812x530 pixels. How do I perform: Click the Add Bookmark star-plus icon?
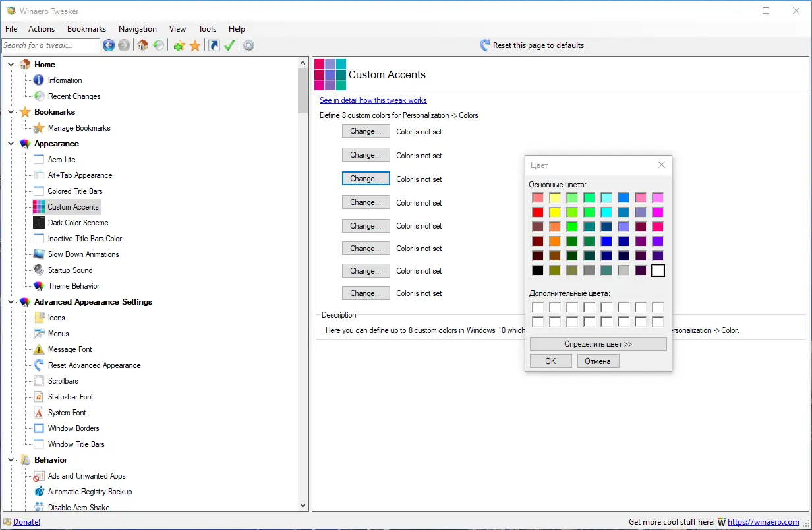click(179, 45)
